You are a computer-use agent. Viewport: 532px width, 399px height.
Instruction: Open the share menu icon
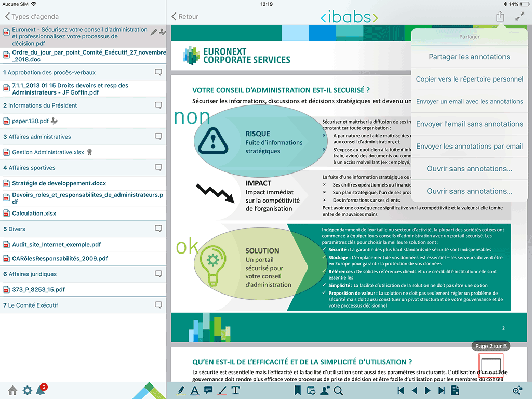pyautogui.click(x=500, y=16)
